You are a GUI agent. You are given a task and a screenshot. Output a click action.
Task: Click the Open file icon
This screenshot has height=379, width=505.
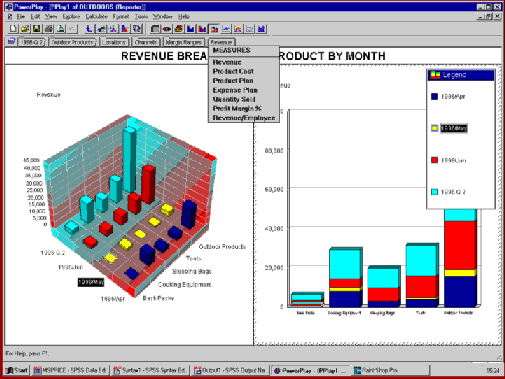pos(25,29)
